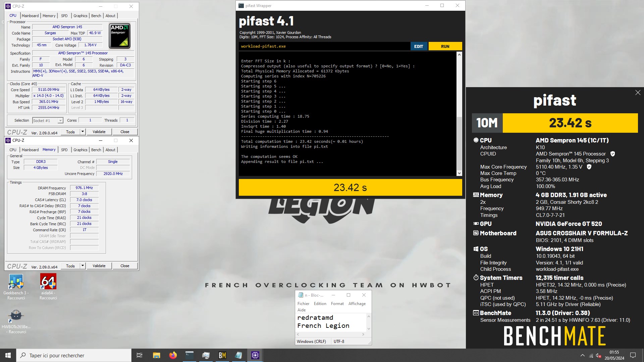Switch to Mainboard tab in top CPU-Z
The height and width of the screenshot is (362, 644).
point(30,16)
